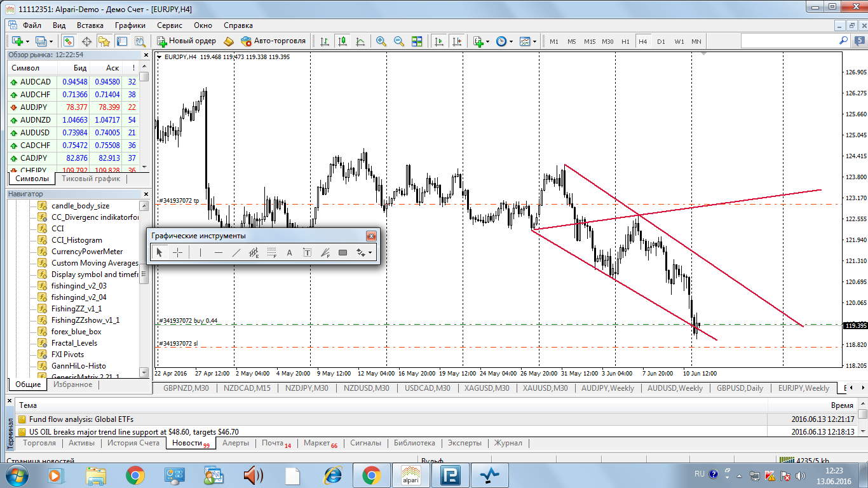Pick the trendline drawing tool
The width and height of the screenshot is (868, 488).
pos(236,252)
